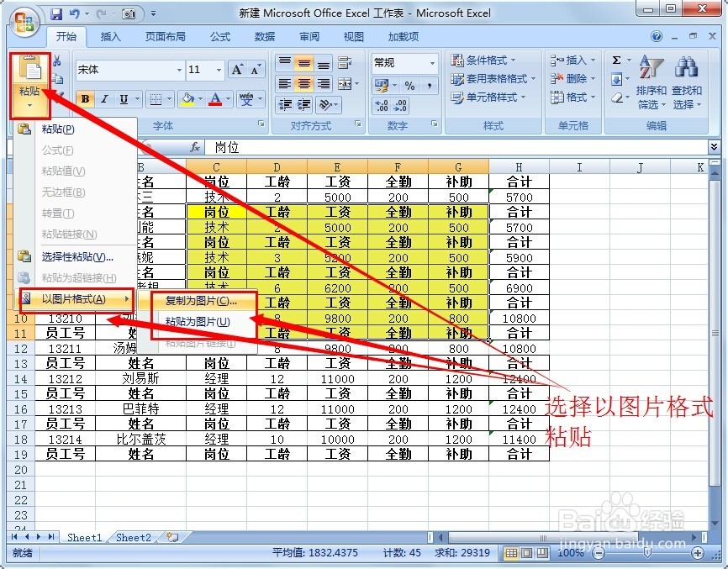Select 选择性粘贴 from the paste menu
Viewport: 728px width, 569px height.
pos(76,256)
